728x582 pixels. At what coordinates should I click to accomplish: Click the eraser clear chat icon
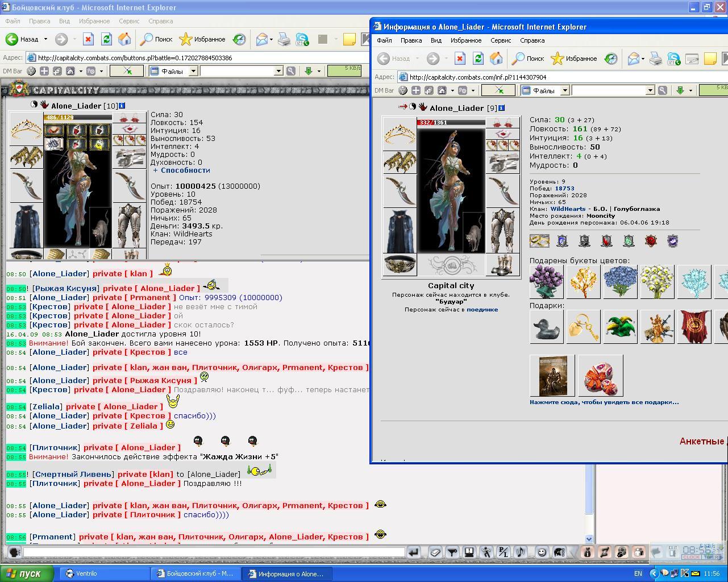[x=435, y=552]
